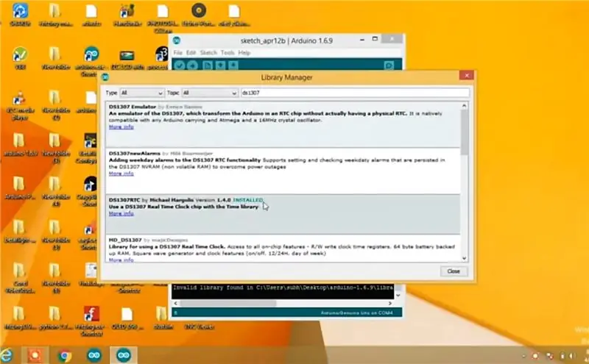The height and width of the screenshot is (364, 589).
Task: Click the Upload arrow icon in Arduino toolbar
Action: click(x=192, y=65)
